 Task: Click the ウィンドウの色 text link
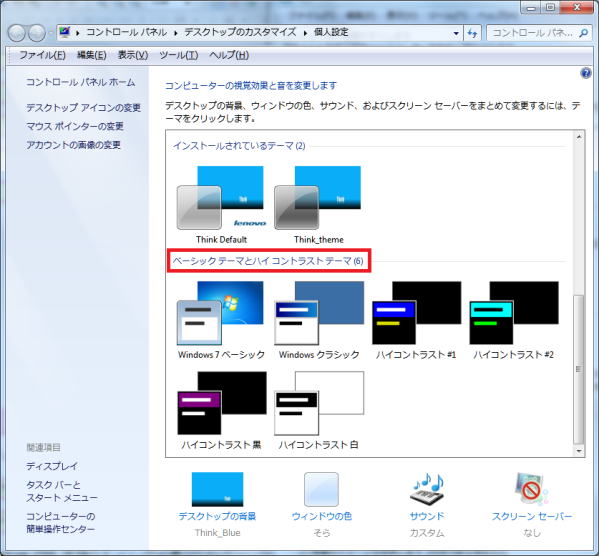point(321,516)
